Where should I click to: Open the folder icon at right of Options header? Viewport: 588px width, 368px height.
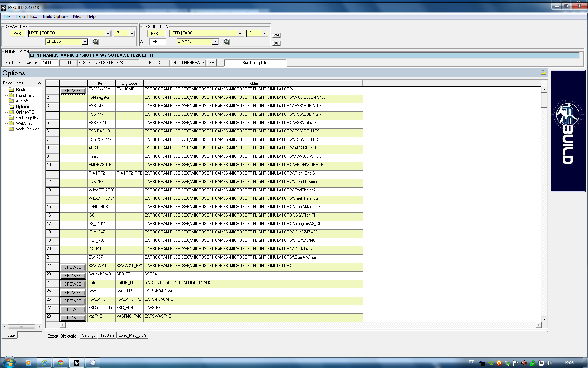coord(544,73)
